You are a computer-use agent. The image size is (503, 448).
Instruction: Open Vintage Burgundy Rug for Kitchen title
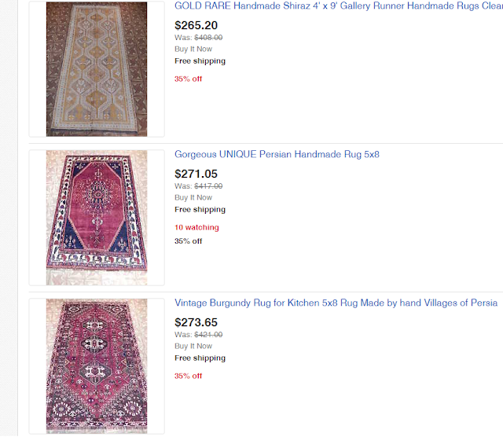pyautogui.click(x=336, y=303)
